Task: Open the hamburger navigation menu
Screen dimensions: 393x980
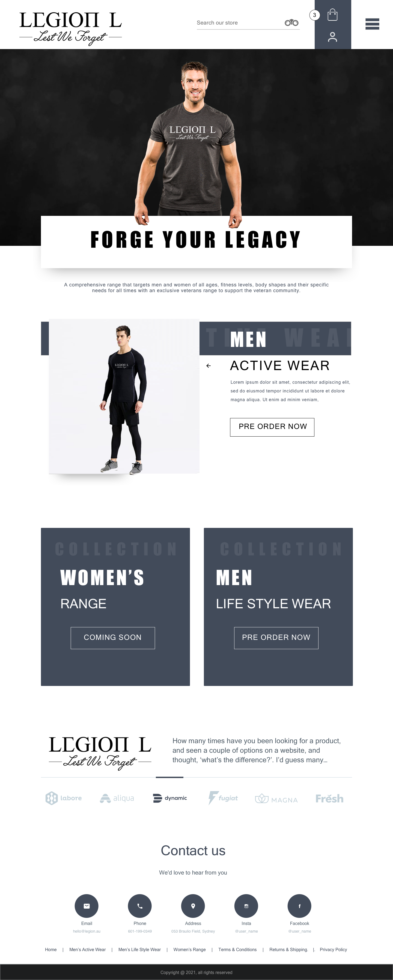Action: pyautogui.click(x=372, y=24)
